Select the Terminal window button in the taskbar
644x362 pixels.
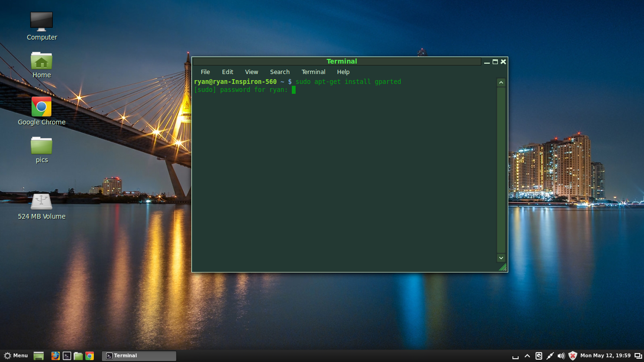click(139, 356)
